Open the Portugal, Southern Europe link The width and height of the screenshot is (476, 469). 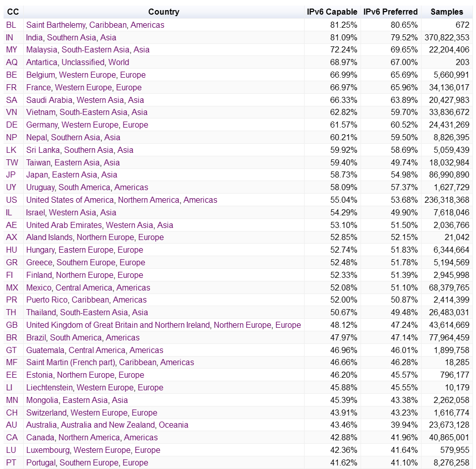(87, 462)
